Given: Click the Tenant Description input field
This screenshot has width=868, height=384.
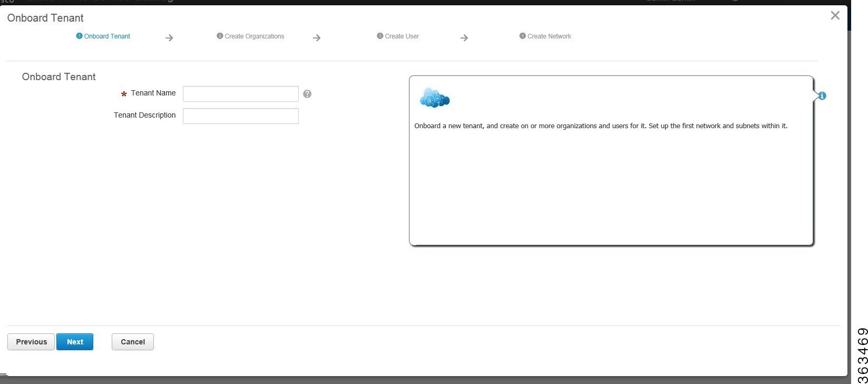Looking at the screenshot, I should (241, 116).
